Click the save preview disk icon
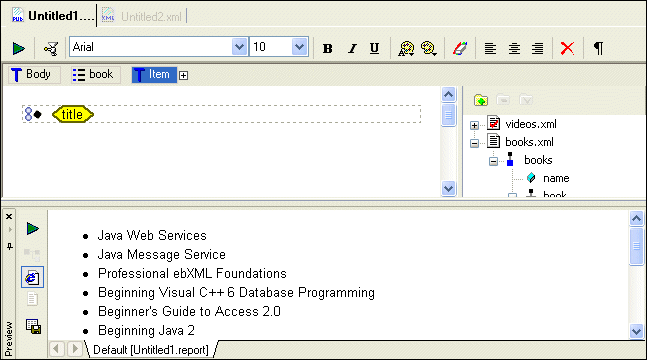 (x=33, y=327)
